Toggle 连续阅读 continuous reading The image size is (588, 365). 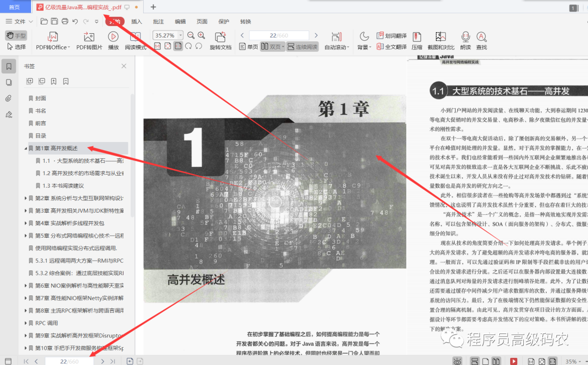click(303, 47)
